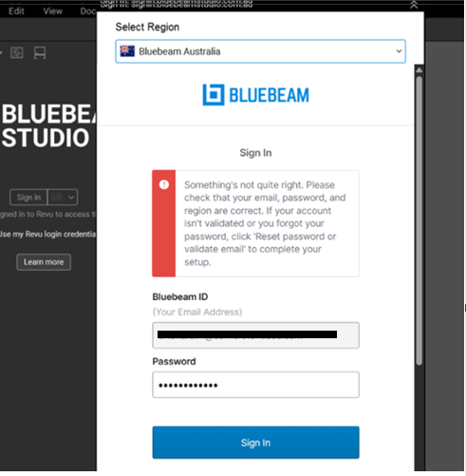Collapse the sign-in dialog with double chevron
The height and width of the screenshot is (476, 466).
click(x=414, y=5)
